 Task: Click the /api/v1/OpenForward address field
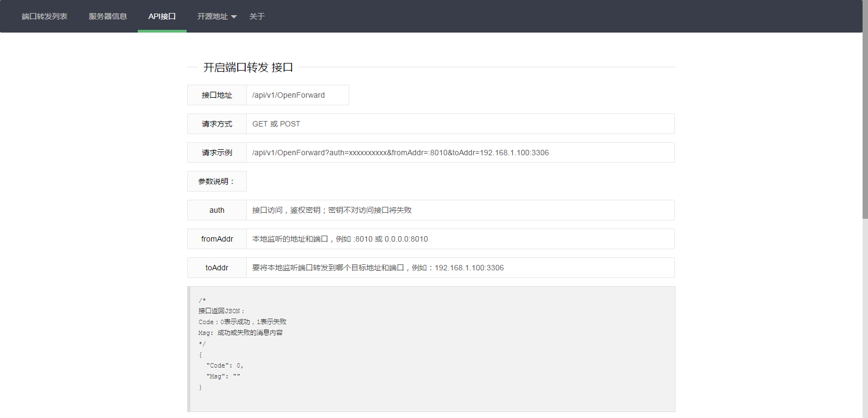pos(298,95)
